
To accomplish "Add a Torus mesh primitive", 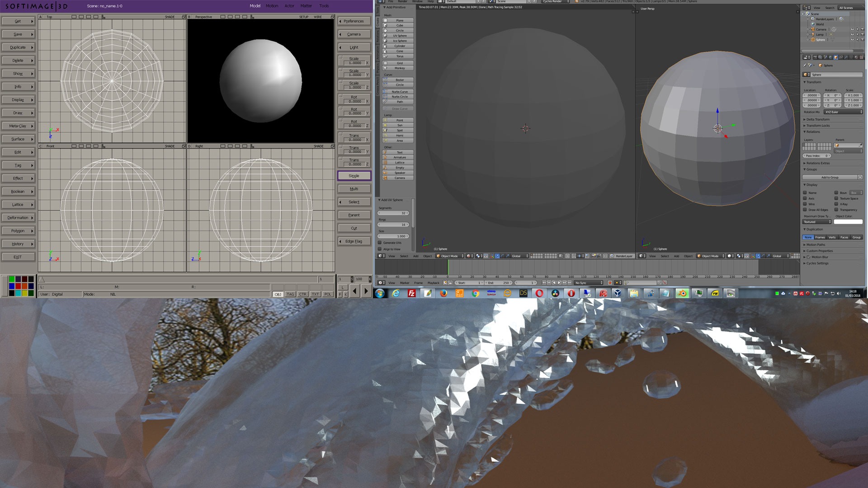I will click(398, 56).
